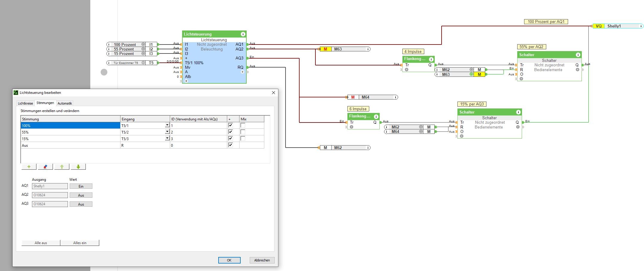Click the info icon on the 55% per AQ2 Schalter
This screenshot has width=644, height=271.
(578, 55)
